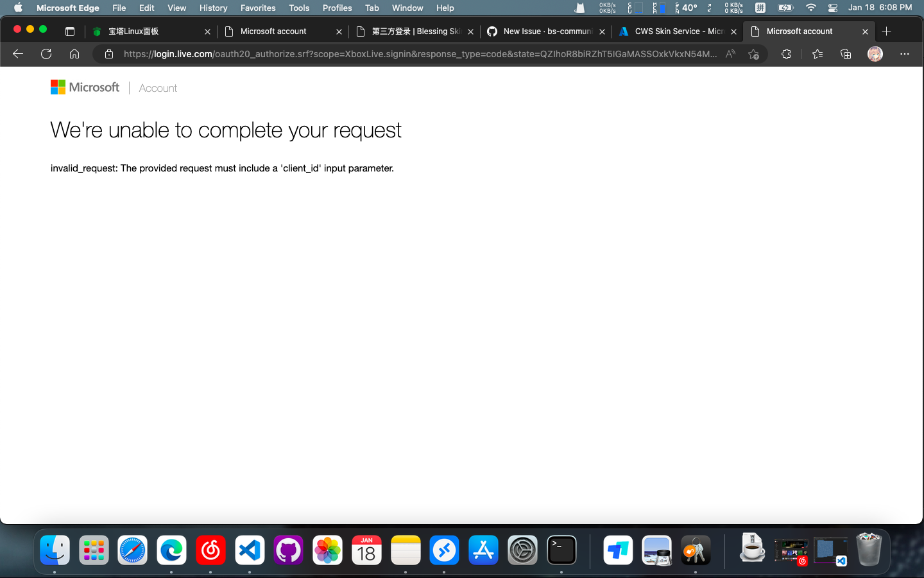
Task: Open the Extensions puzzle icon
Action: click(x=786, y=54)
